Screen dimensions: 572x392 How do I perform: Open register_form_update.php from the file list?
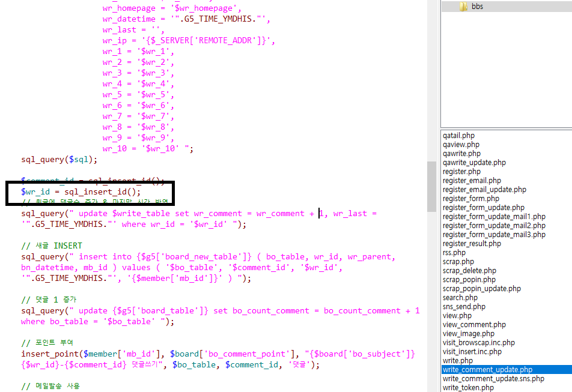[x=484, y=208]
